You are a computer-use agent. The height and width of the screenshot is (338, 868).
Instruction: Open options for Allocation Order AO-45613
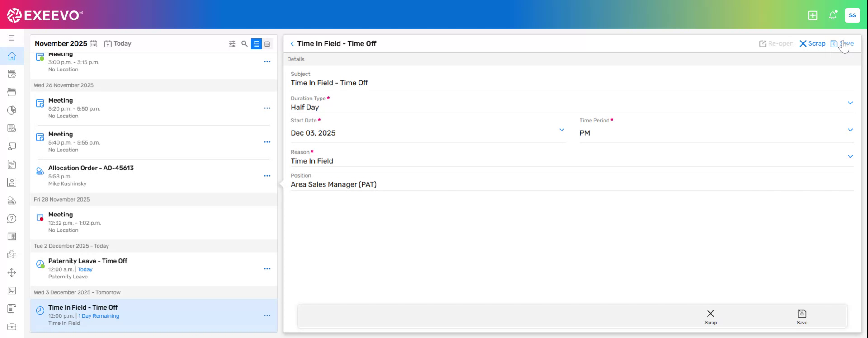tap(267, 176)
